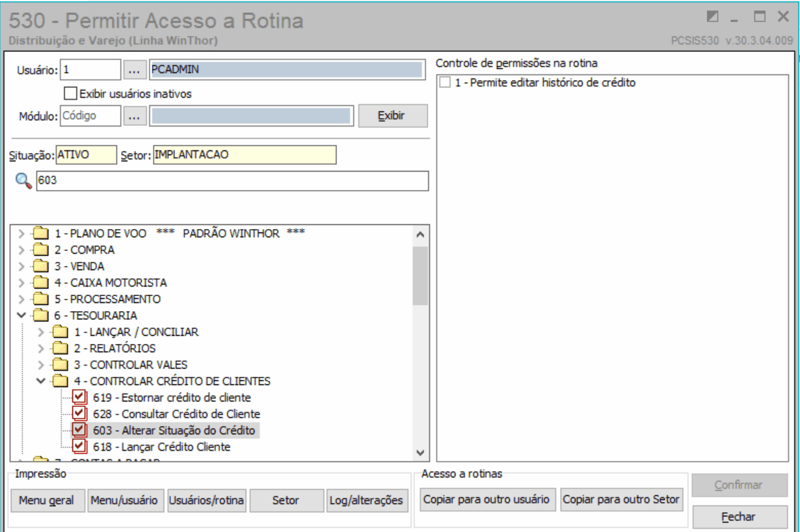Toggle Permite editar histórico de crédito checkbox
Image resolution: width=800 pixels, height=532 pixels.
pos(445,82)
